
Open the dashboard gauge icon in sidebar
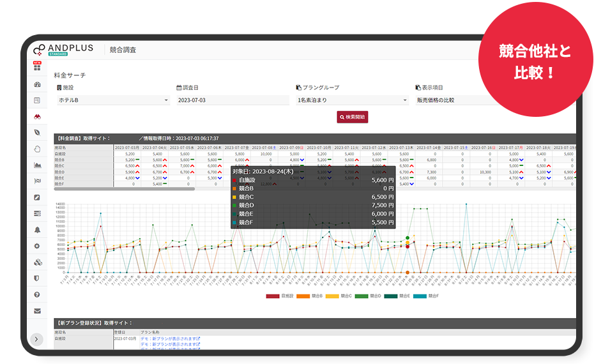pyautogui.click(x=37, y=84)
